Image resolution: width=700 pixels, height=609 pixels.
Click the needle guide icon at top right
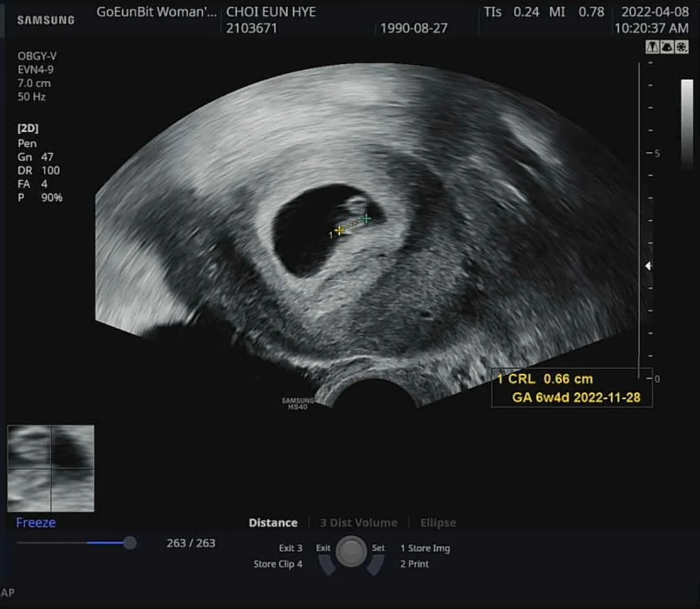pos(652,47)
